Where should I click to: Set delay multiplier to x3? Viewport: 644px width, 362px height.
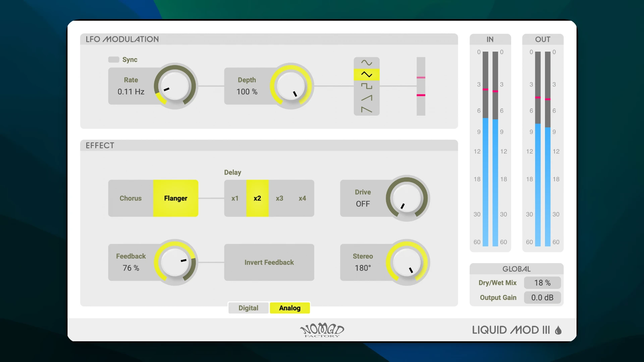coord(280,198)
